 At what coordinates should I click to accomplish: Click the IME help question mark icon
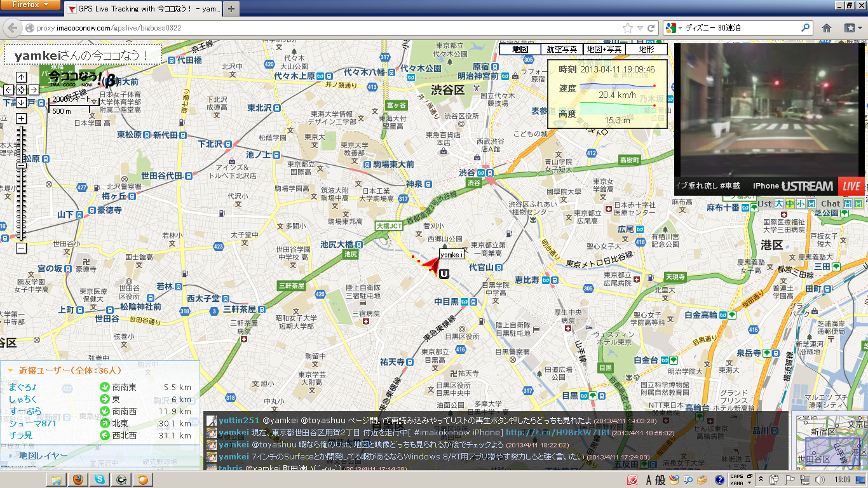[719, 480]
